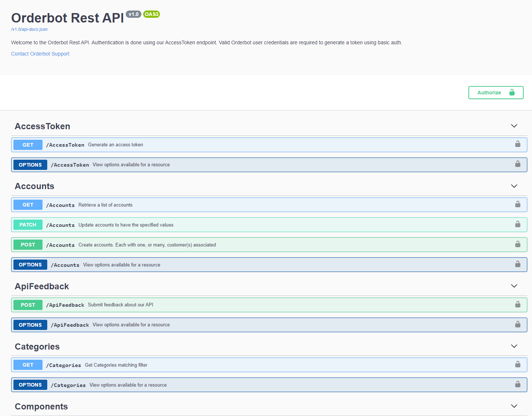Click the lock icon on GET /Categories row

coord(517,364)
